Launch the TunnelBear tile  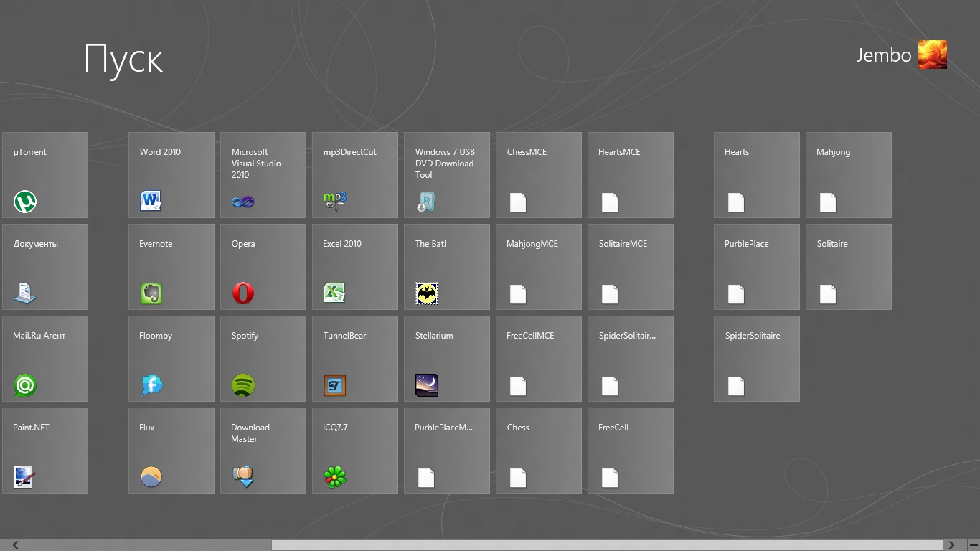354,359
